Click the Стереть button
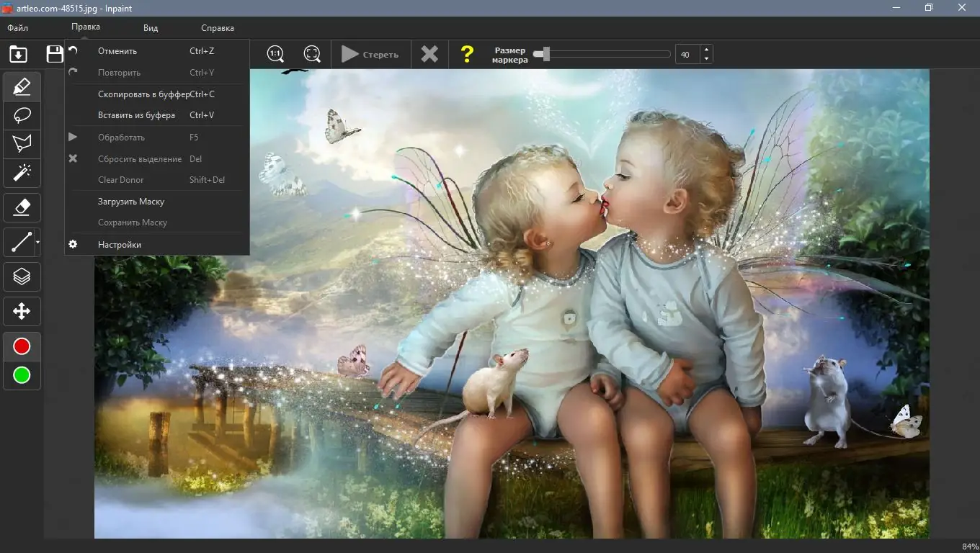The width and height of the screenshot is (980, 553). (x=370, y=53)
